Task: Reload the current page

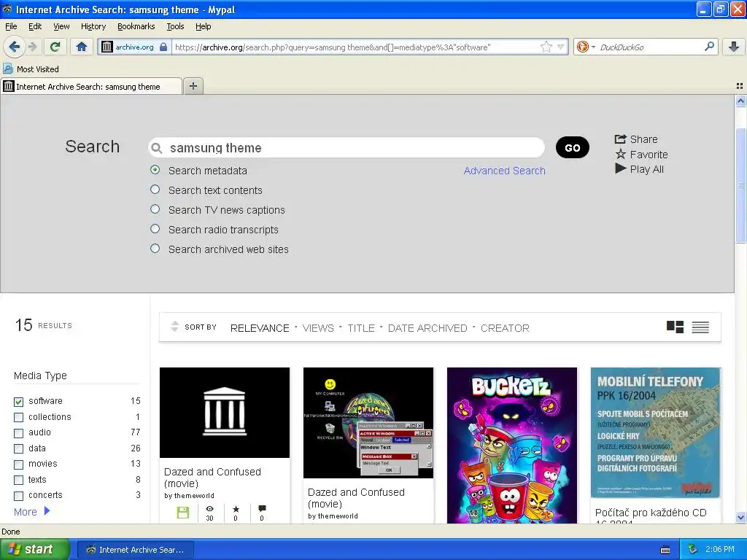Action: tap(55, 47)
